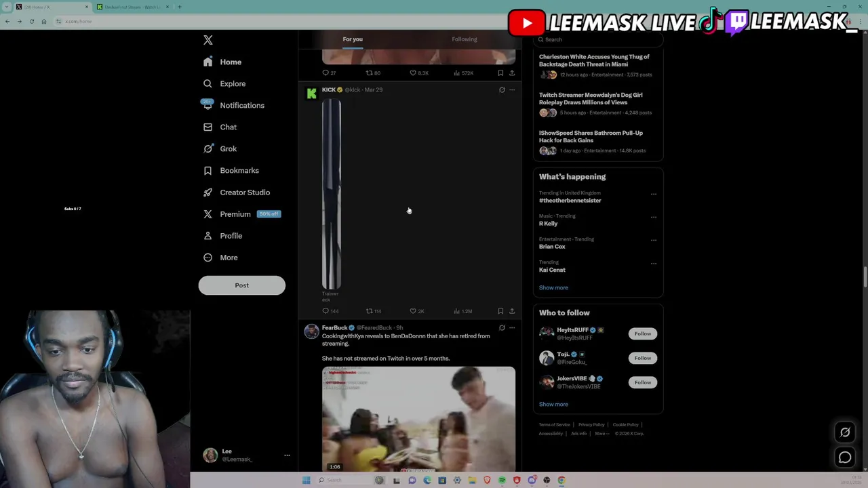Viewport: 868px width, 488px height.
Task: Open Charleston White Young Thug news story
Action: [597, 66]
